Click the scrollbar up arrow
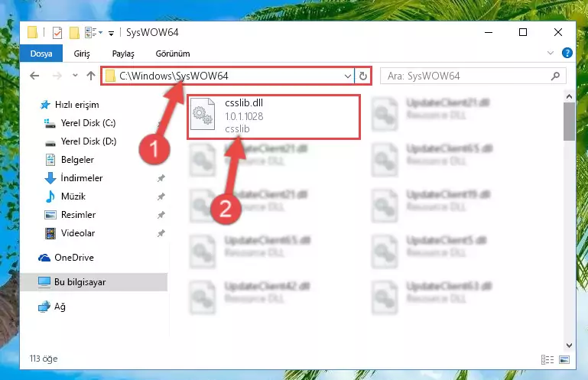Image resolution: width=588 pixels, height=380 pixels. pyautogui.click(x=569, y=97)
